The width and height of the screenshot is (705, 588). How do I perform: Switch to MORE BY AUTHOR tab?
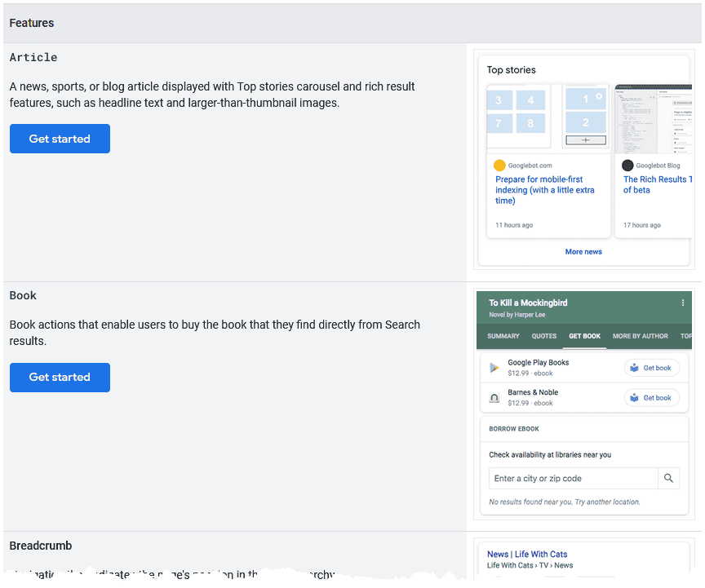[640, 336]
